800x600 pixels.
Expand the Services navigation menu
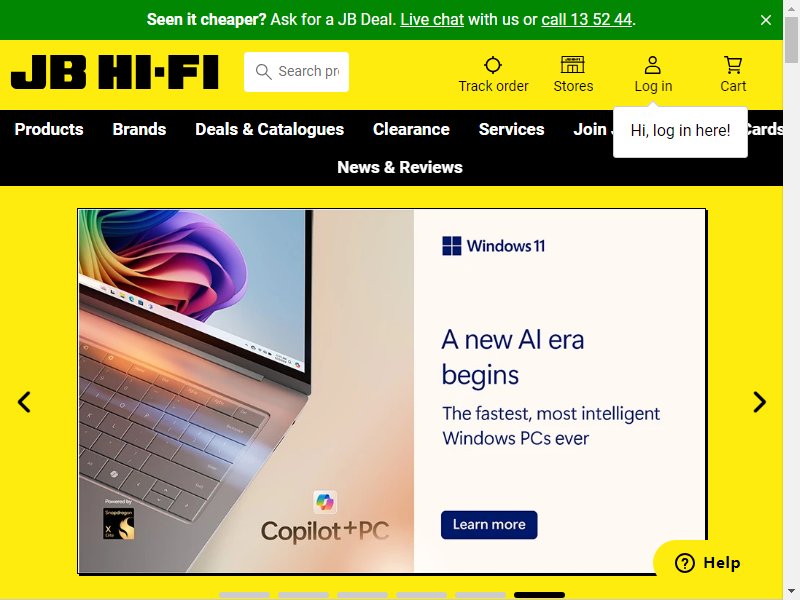click(511, 129)
